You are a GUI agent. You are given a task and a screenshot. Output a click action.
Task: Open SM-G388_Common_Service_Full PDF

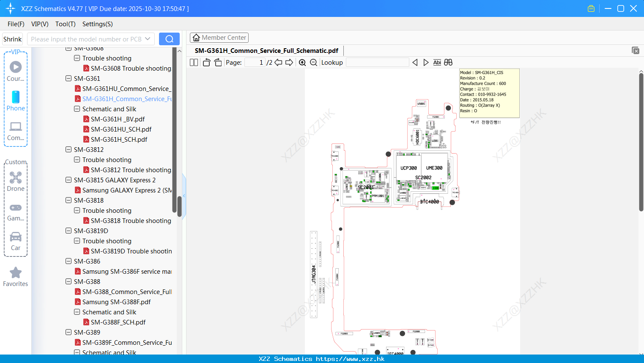pos(123,291)
